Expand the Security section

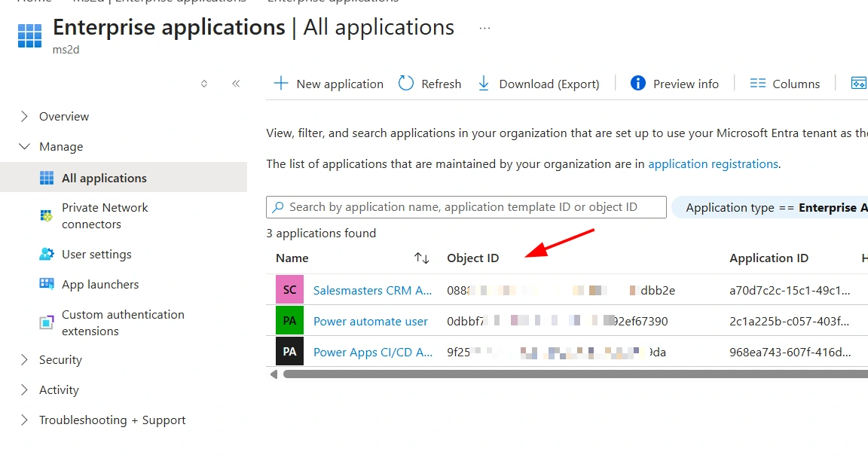click(x=24, y=359)
